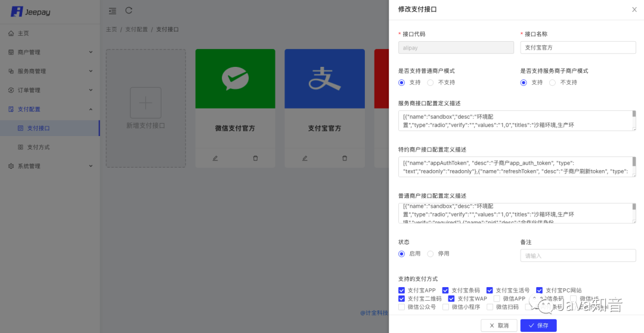
Task: Click the blue Alipay logo thumbnail
Action: 324,79
